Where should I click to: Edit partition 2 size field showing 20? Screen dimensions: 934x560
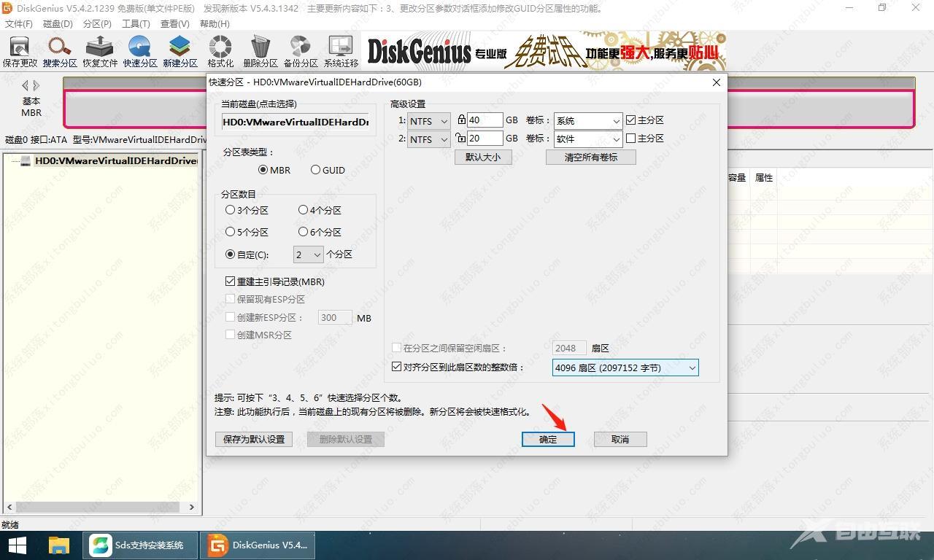point(485,138)
